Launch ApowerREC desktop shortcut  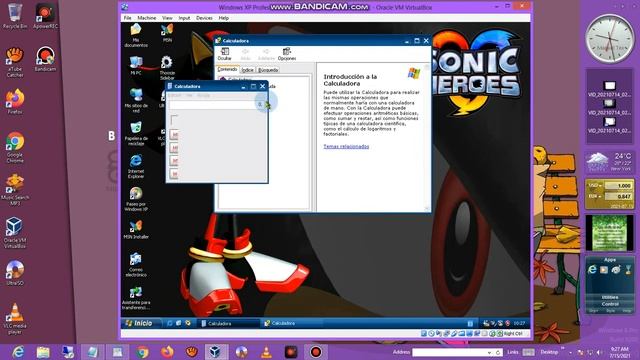(45, 16)
